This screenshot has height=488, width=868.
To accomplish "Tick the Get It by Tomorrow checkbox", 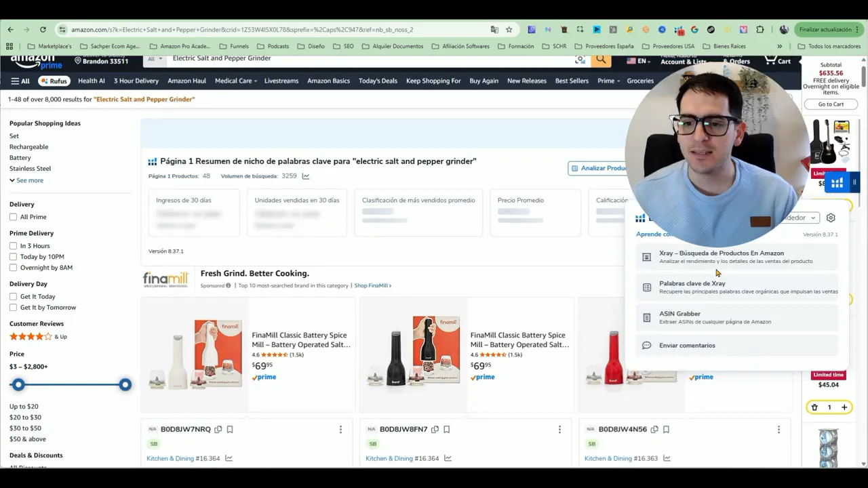I will coord(13,308).
